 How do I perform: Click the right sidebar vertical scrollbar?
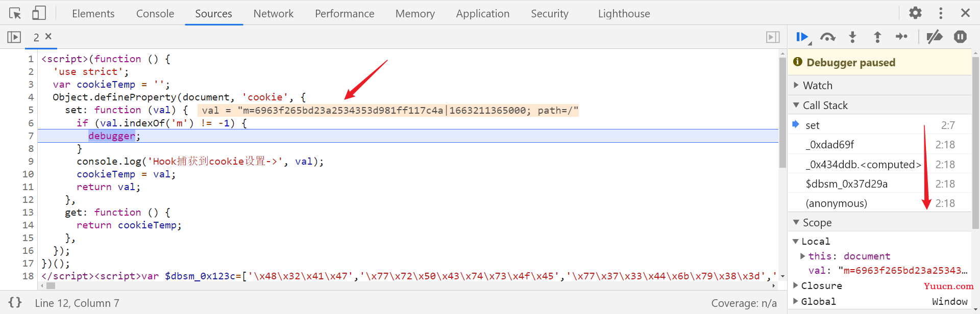pos(975,143)
